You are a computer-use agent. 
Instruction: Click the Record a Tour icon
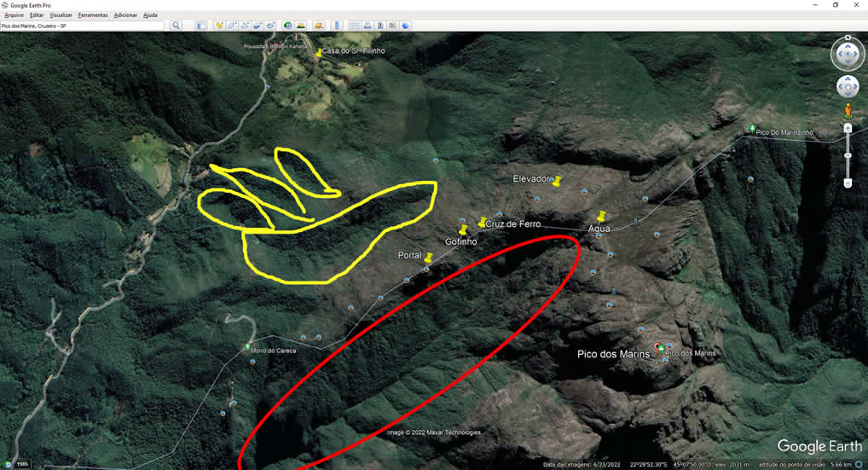270,26
